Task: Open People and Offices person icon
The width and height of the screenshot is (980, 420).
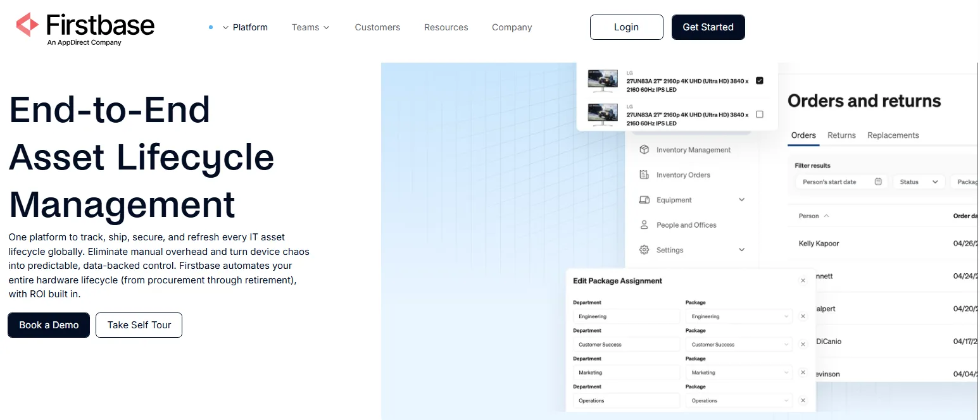Action: coord(644,225)
